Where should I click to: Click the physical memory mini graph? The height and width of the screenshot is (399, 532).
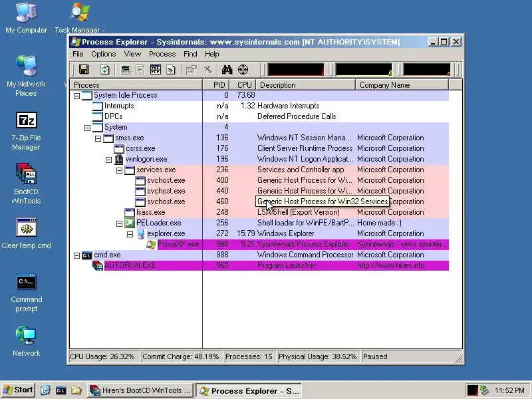click(427, 69)
